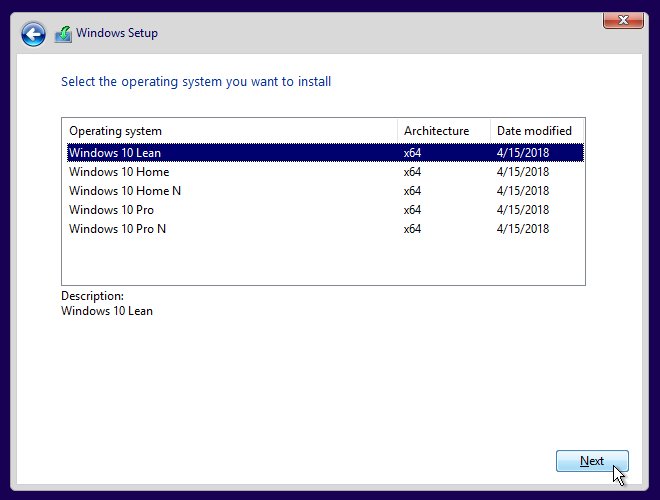Click 4/15/2018 in the Windows 10 Lean row
The image size is (660, 500).
point(523,152)
